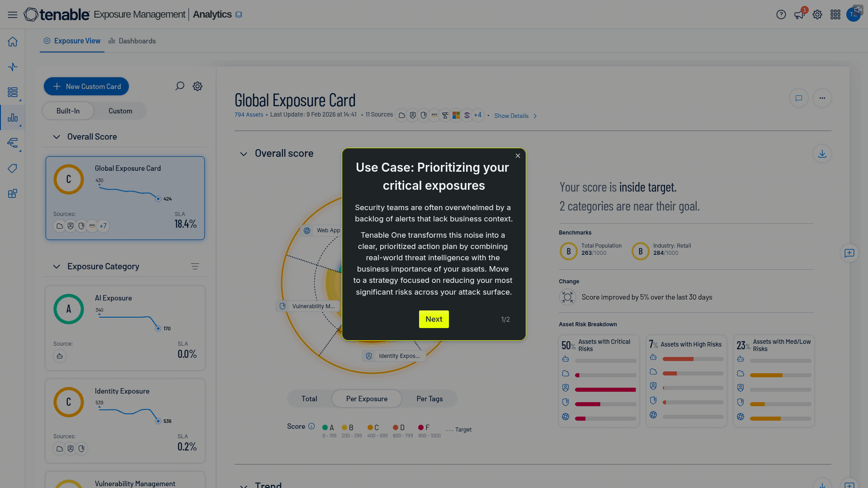This screenshot has width=868, height=488.
Task: Click the red F score legend swatch
Action: pyautogui.click(x=421, y=427)
